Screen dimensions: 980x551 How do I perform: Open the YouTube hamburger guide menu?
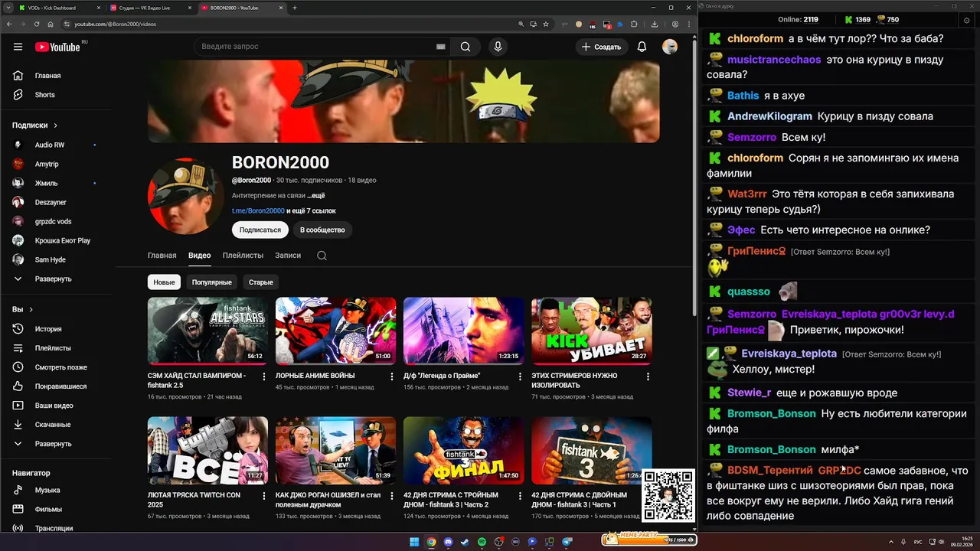[18, 47]
